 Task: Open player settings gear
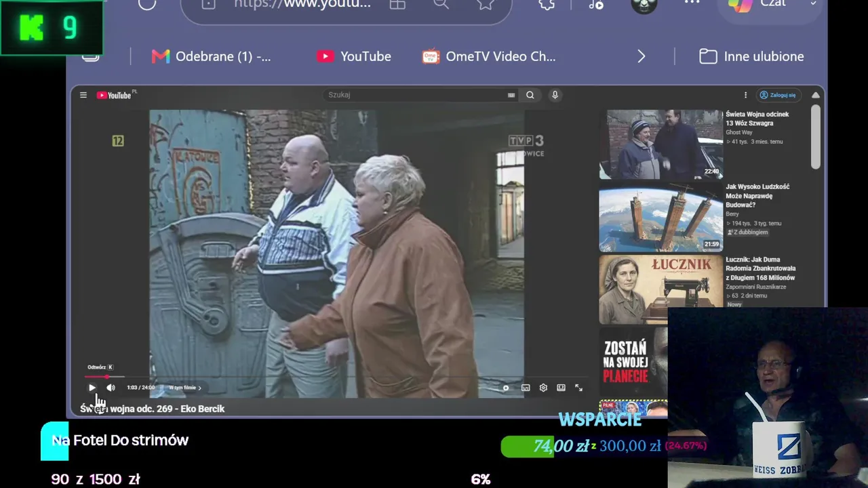[x=543, y=388]
